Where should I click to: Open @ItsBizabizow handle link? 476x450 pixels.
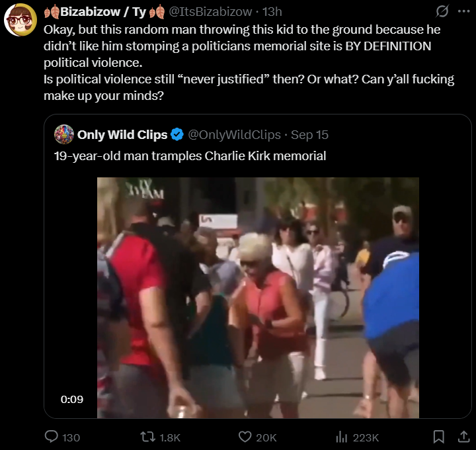(210, 12)
